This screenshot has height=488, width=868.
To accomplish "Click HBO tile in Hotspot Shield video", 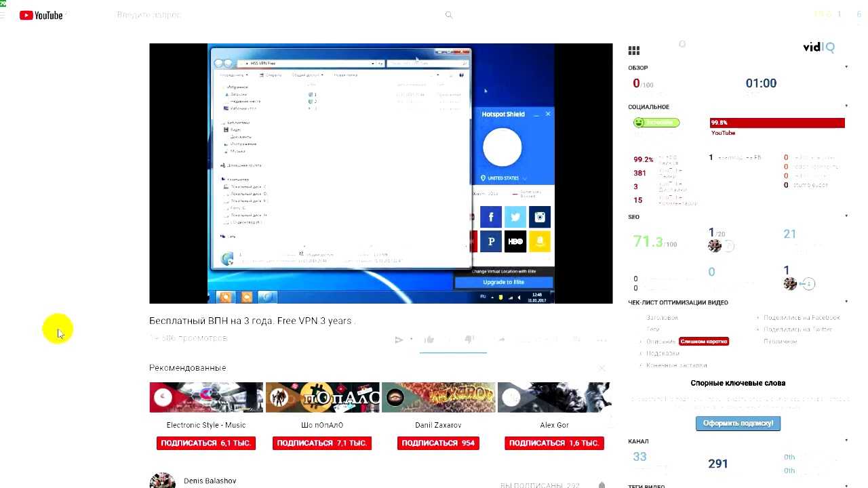I will click(x=515, y=241).
